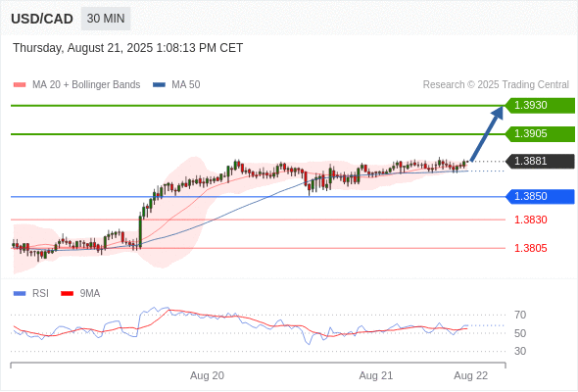
Task: Click the MA 50 legend label
Action: point(186,85)
